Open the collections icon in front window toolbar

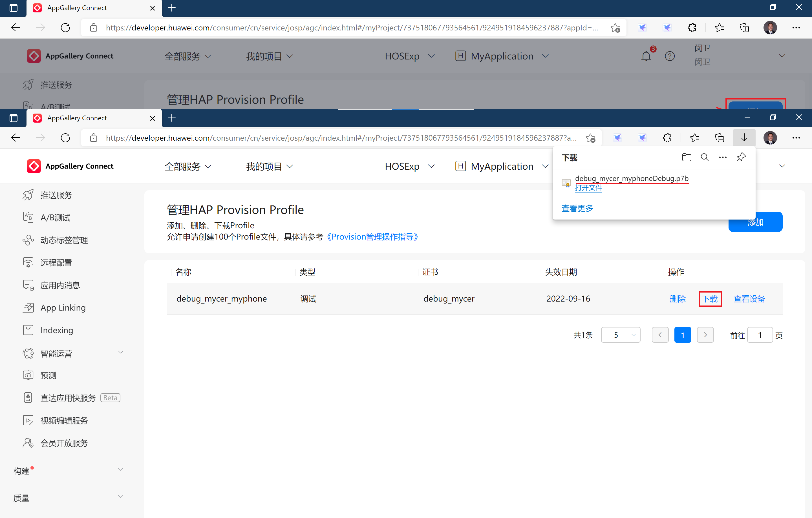pos(719,138)
